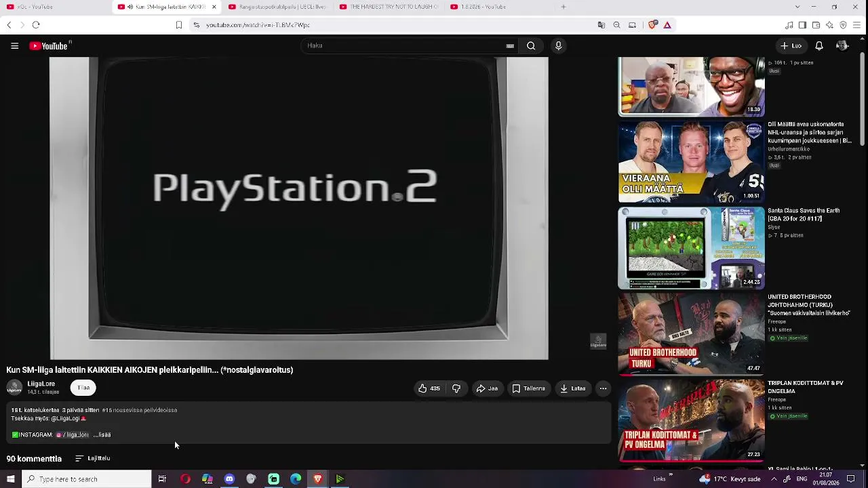Open Opera browser from taskbar
868x488 pixels.
tap(185, 479)
